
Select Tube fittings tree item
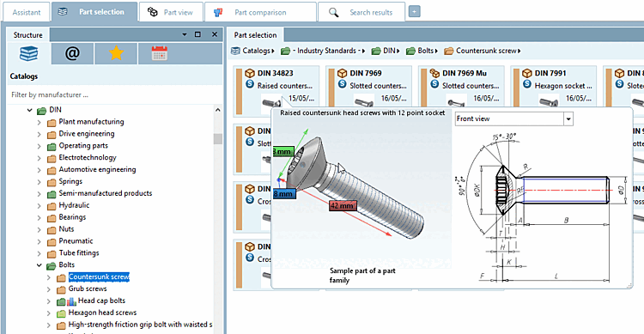[79, 252]
